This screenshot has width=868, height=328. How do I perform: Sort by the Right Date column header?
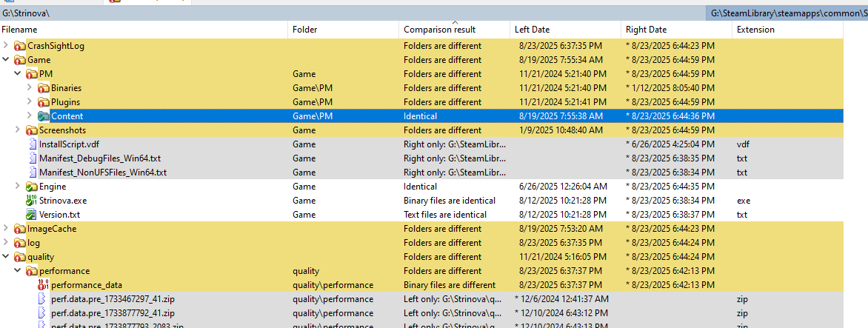pos(676,30)
